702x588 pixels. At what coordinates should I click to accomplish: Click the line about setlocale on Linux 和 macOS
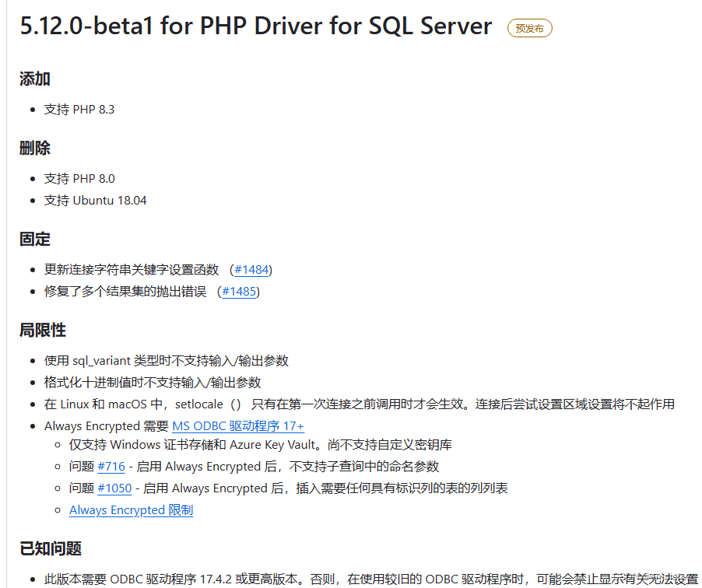point(359,404)
